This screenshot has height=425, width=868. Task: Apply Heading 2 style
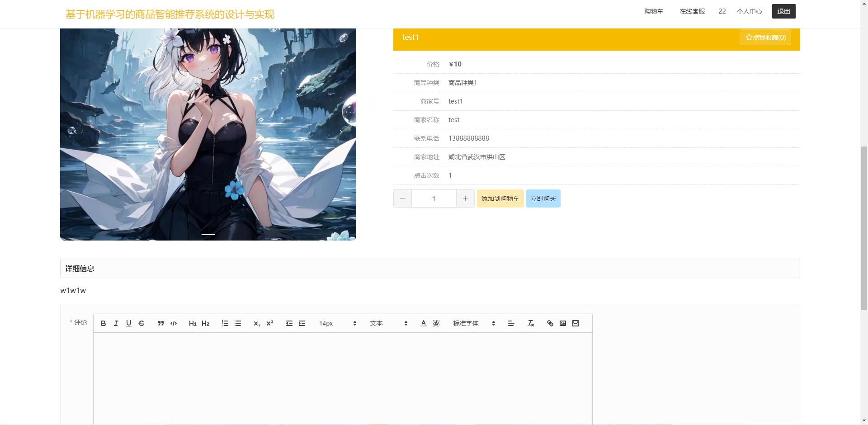tap(206, 323)
